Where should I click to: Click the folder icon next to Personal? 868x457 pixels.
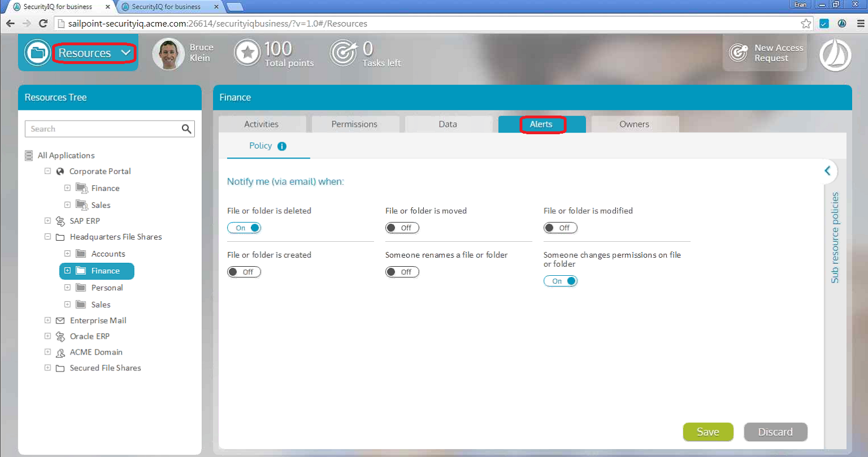(x=81, y=288)
